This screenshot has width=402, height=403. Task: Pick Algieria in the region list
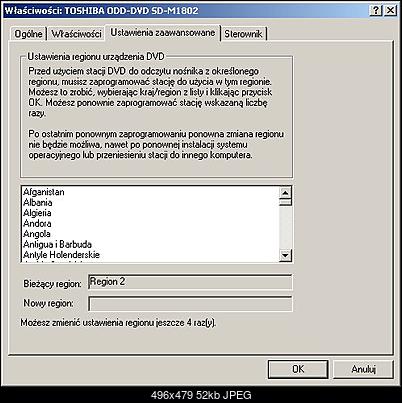tap(151, 213)
